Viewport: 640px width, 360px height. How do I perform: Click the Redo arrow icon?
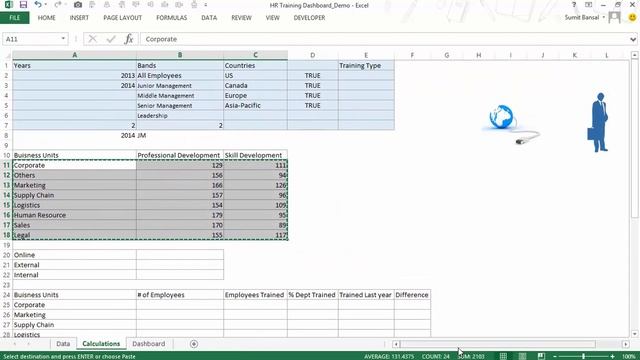tap(58, 5)
